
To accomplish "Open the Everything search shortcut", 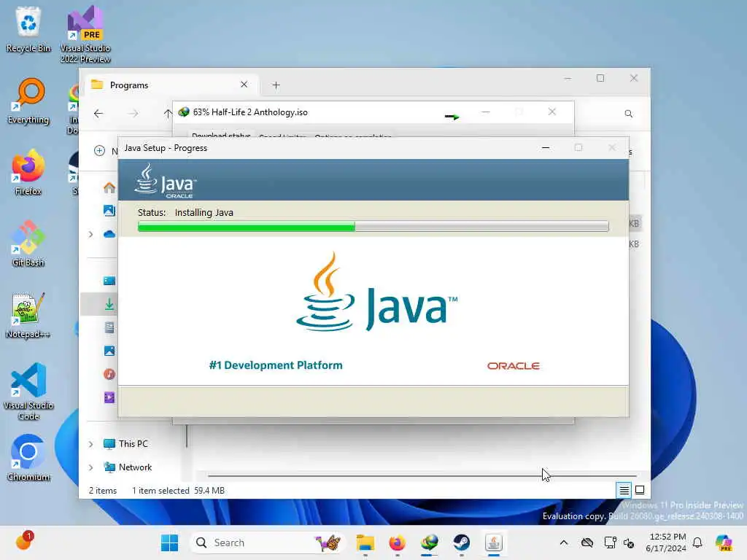I will tap(28, 101).
